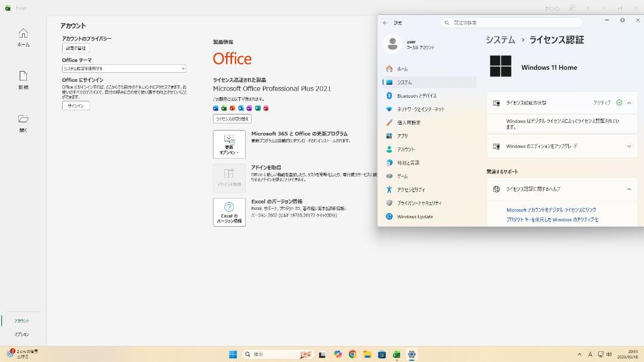Click the Access product icon
This screenshot has height=362, width=644.
(x=265, y=107)
